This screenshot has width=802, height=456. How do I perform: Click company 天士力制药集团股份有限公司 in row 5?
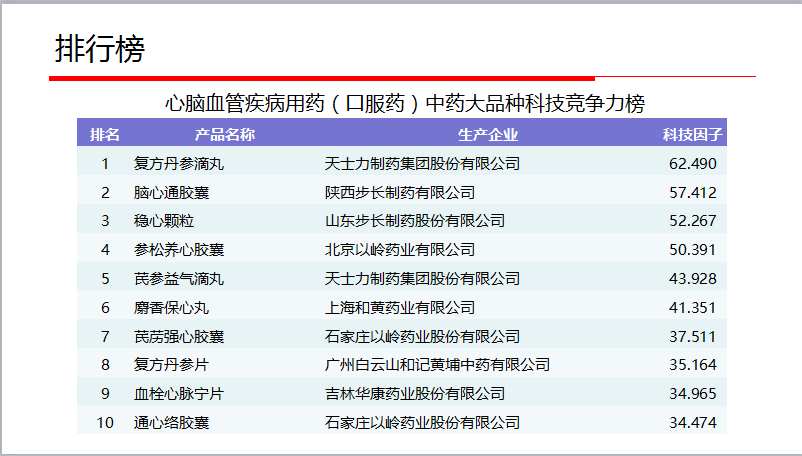(422, 279)
